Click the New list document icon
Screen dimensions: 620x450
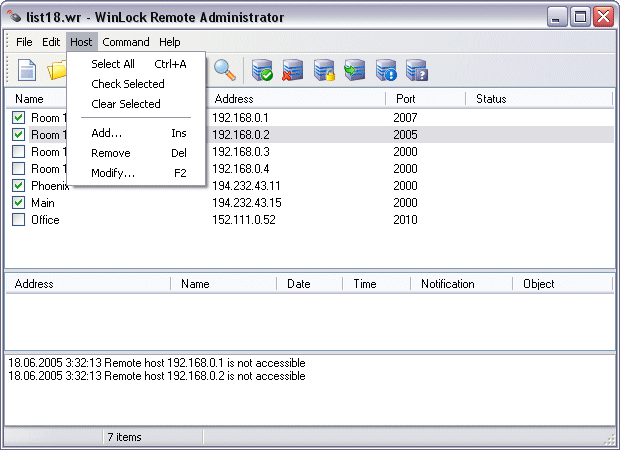(x=27, y=70)
